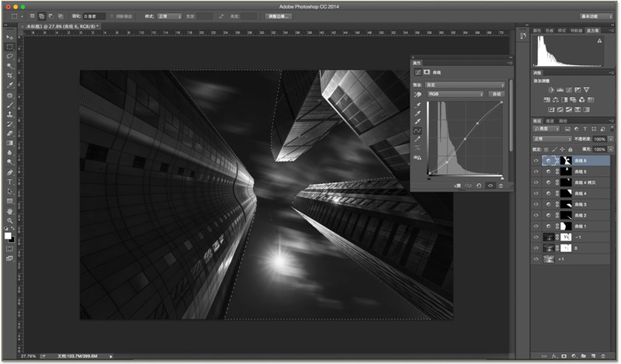Select the Brush tool

coord(9,105)
